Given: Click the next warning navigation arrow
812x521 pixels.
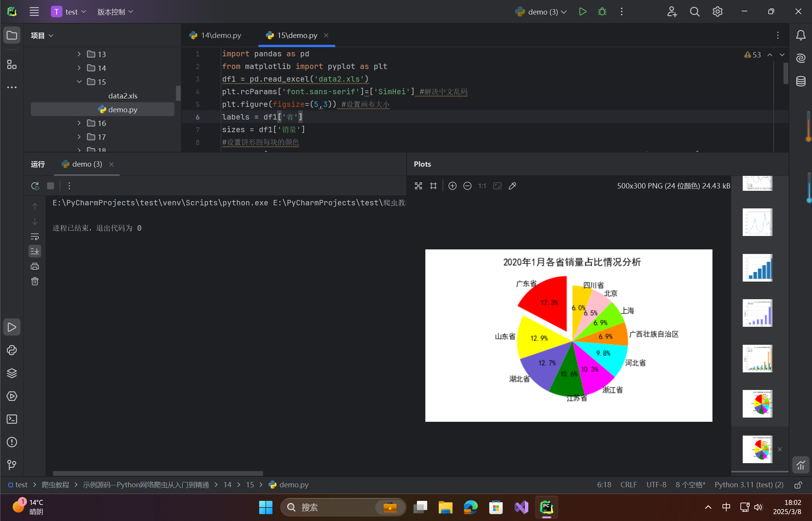Looking at the screenshot, I should tap(782, 54).
